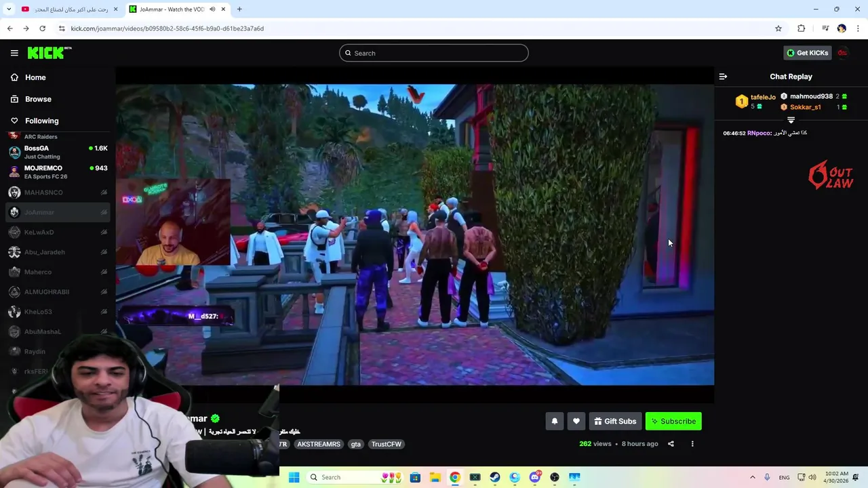Open the Windows Start menu
The width and height of the screenshot is (868, 488).
click(294, 477)
